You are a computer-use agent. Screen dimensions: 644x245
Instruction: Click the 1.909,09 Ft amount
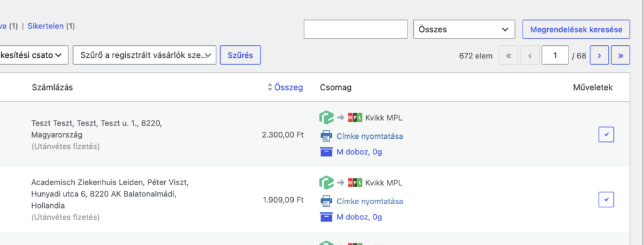click(x=283, y=200)
